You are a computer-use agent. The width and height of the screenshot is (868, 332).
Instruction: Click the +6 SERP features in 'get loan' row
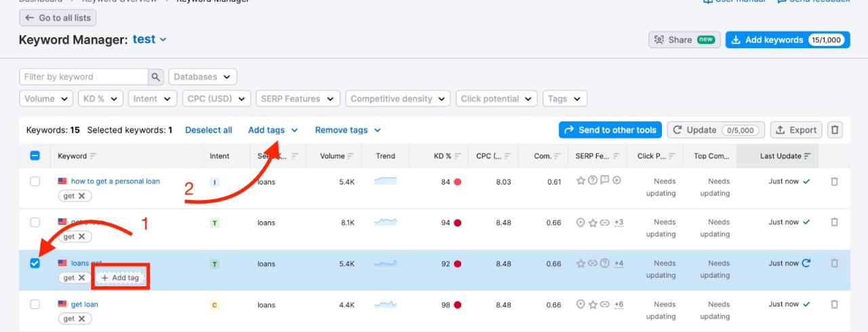[618, 305]
